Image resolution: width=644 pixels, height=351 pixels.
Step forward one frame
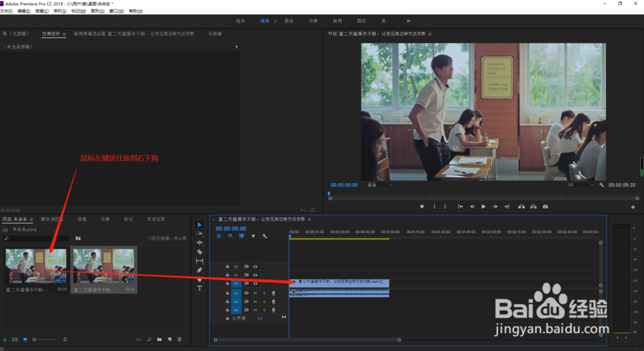(x=496, y=207)
